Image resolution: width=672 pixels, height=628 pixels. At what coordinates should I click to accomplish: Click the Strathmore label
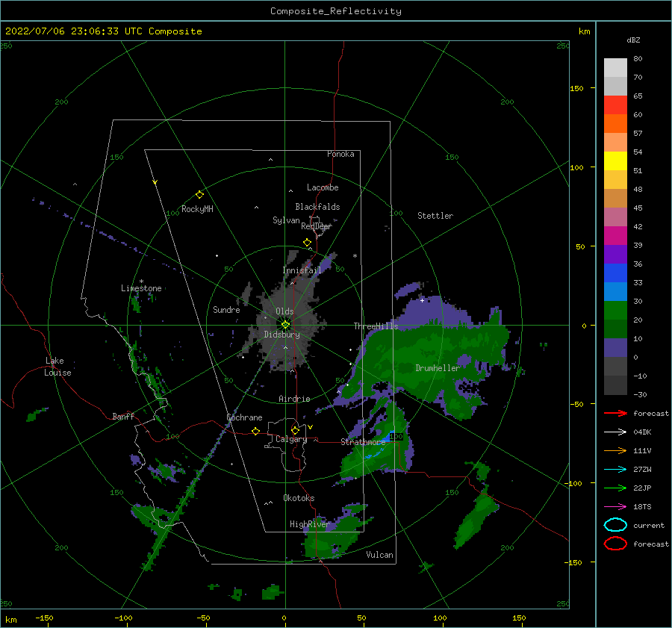pyautogui.click(x=363, y=442)
